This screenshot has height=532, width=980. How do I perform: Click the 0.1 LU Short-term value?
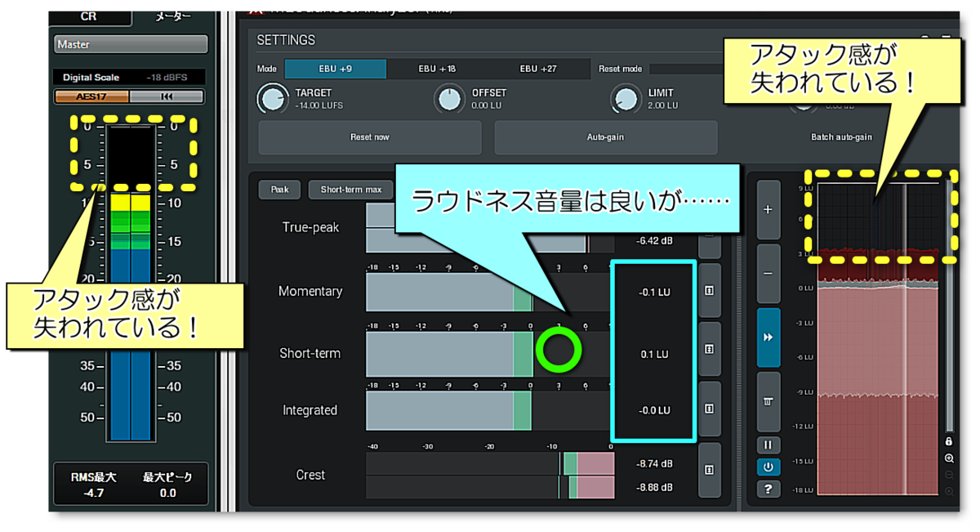coord(654,354)
